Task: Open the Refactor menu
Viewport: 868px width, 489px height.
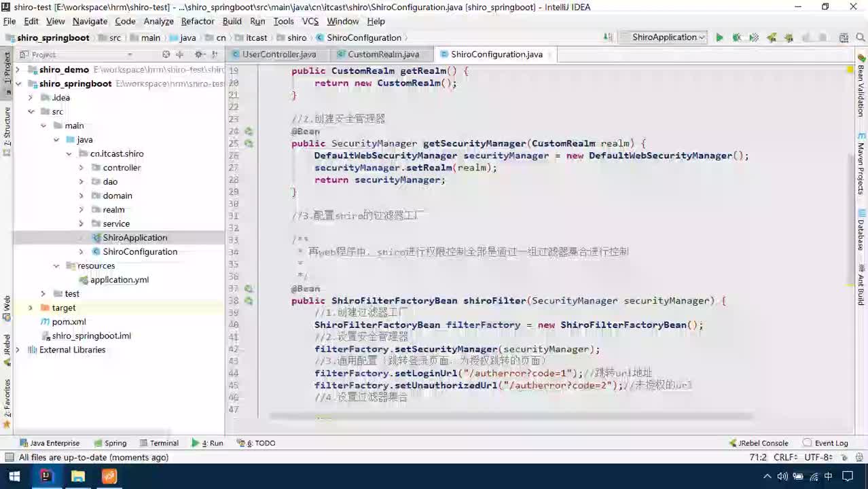Action: pos(198,21)
